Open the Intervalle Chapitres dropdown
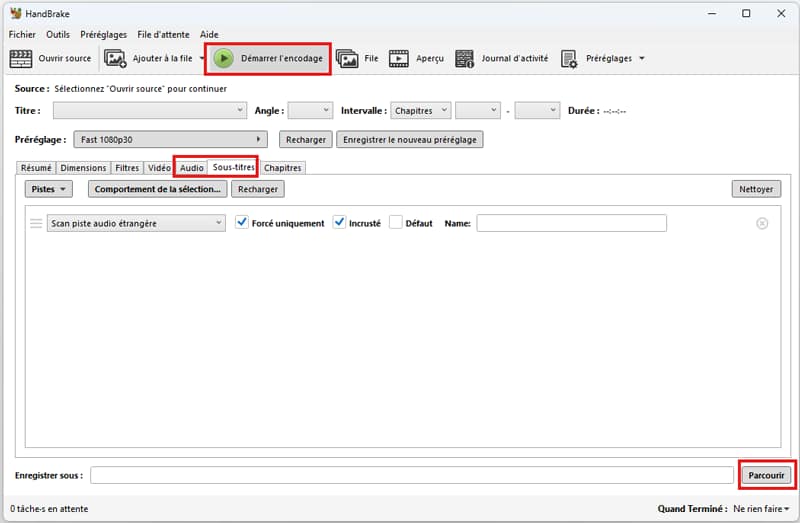This screenshot has height=523, width=800. (421, 110)
